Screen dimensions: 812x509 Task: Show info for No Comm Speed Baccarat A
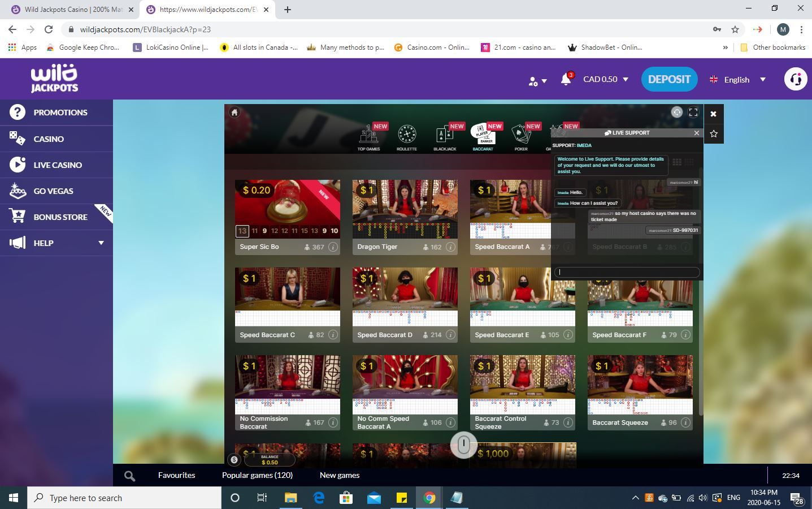click(x=450, y=422)
